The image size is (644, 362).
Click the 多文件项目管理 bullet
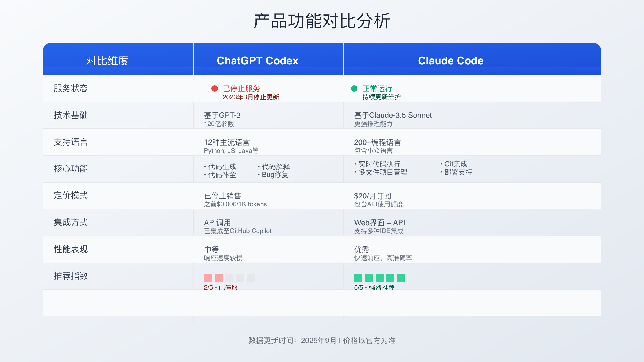[x=381, y=172]
